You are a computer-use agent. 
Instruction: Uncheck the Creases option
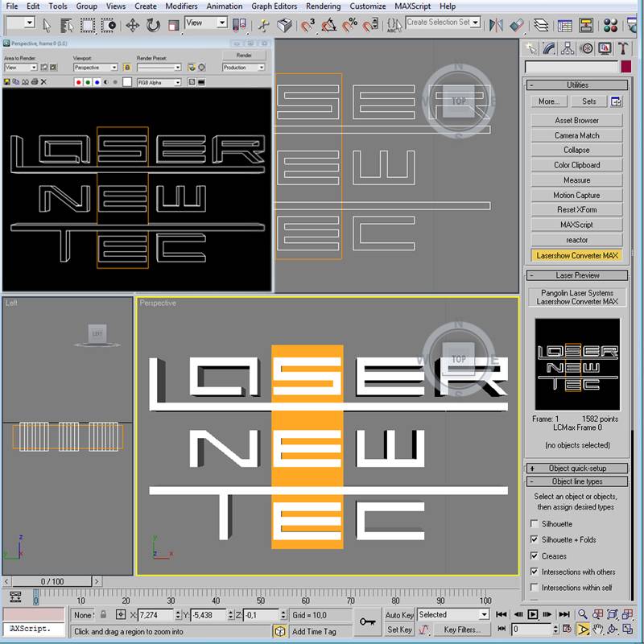[x=535, y=555]
